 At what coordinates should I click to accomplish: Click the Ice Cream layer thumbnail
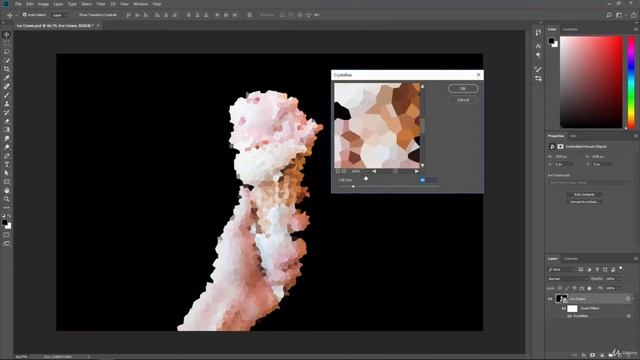561,299
